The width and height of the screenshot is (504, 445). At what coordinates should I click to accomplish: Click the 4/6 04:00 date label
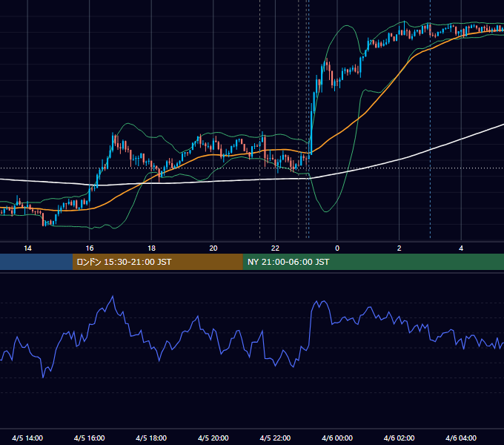pos(461,438)
